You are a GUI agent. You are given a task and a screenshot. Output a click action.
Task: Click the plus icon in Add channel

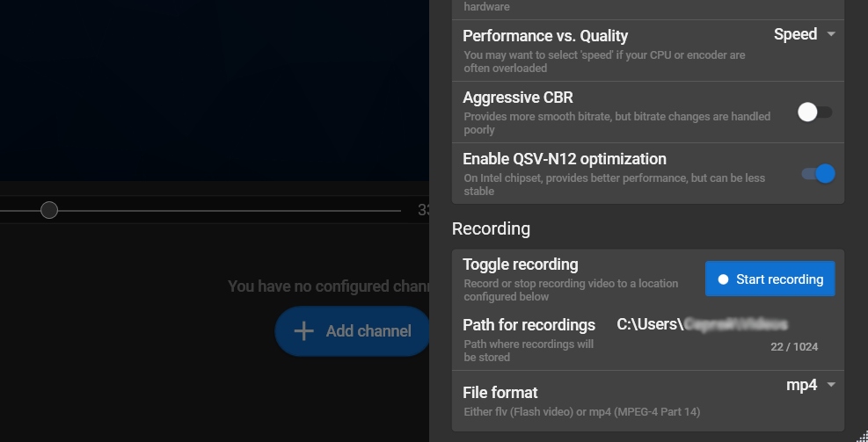click(x=303, y=331)
